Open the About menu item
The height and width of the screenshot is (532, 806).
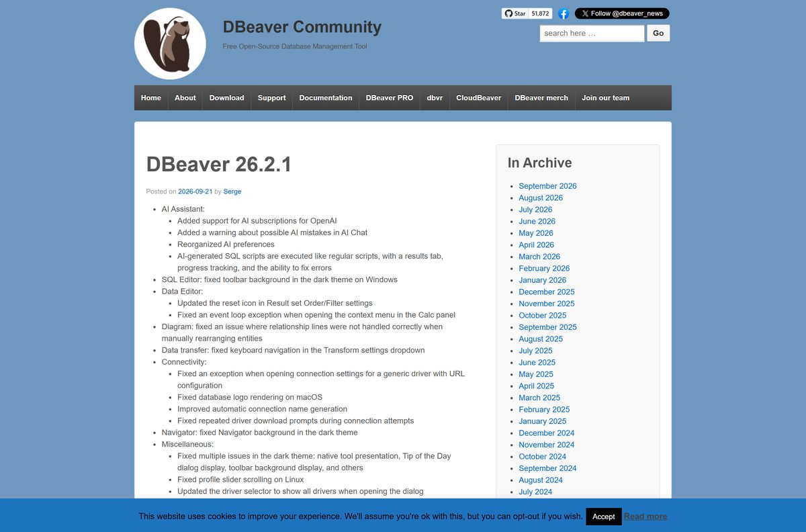[x=185, y=98]
